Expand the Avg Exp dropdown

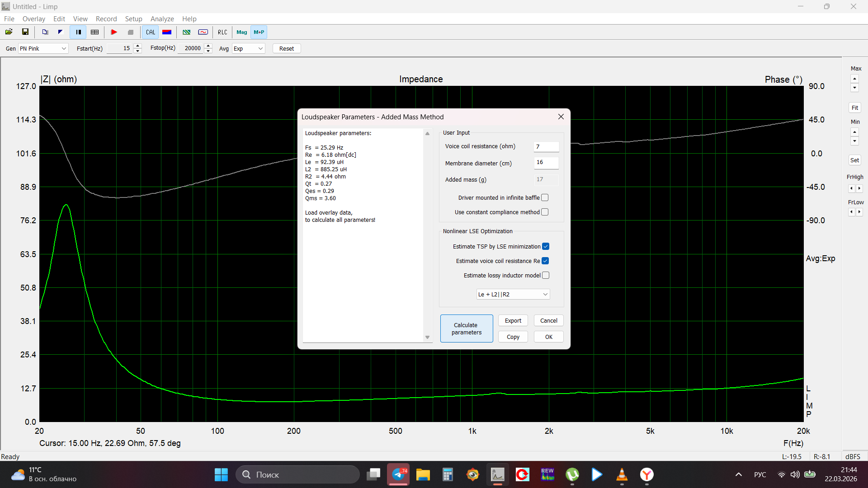pos(248,48)
